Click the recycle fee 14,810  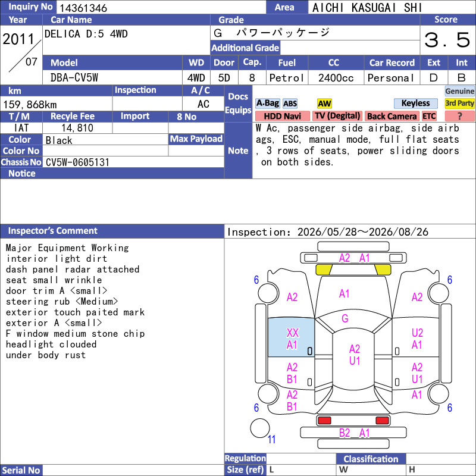[77, 128]
